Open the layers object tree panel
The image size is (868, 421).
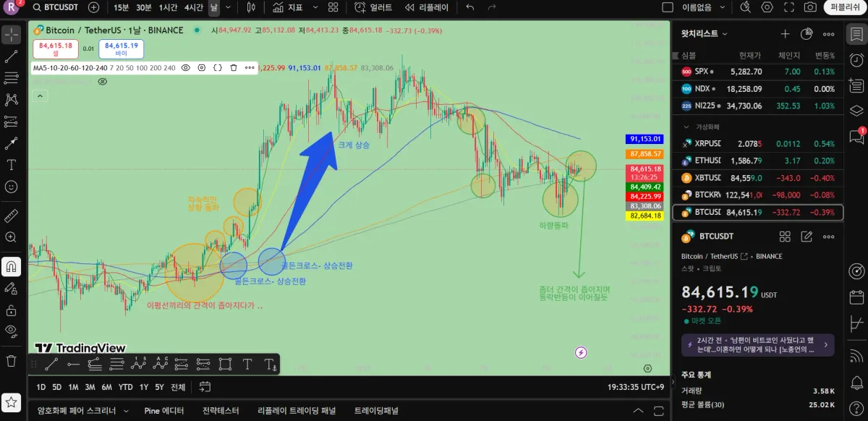pyautogui.click(x=856, y=111)
